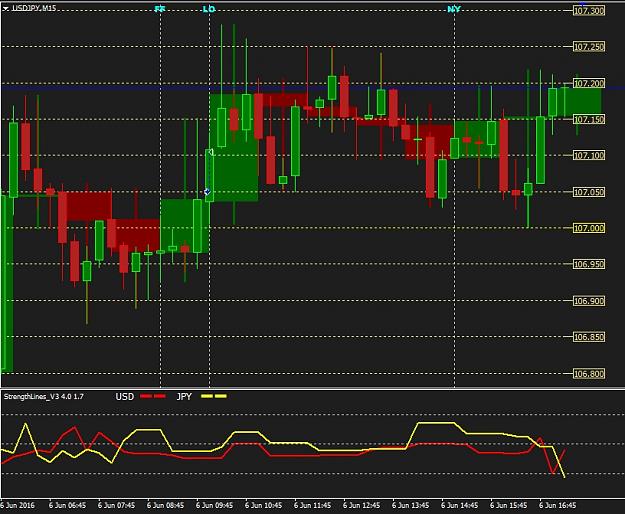Image resolution: width=625 pixels, height=514 pixels.
Task: Click the 6 Jun 14:45 time label
Action: pyautogui.click(x=460, y=505)
